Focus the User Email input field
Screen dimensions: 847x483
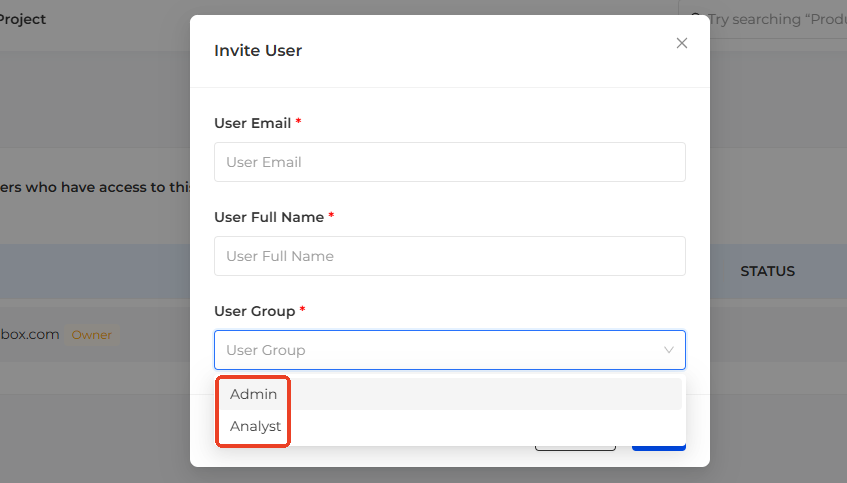click(x=449, y=162)
